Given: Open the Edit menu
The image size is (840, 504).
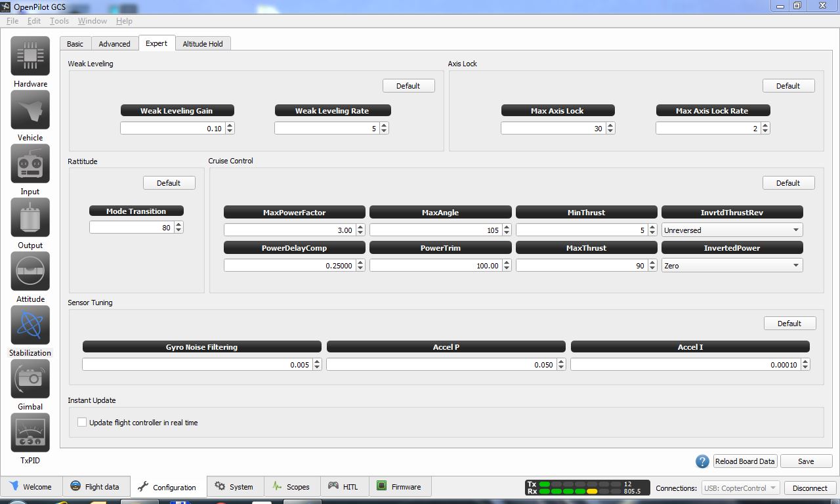Looking at the screenshot, I should click(x=34, y=21).
